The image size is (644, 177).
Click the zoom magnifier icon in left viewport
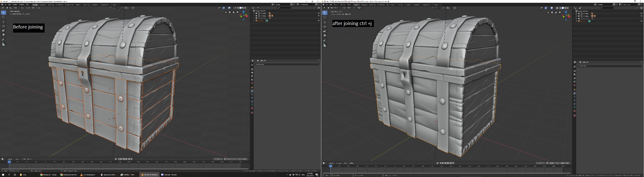[x=237, y=12]
